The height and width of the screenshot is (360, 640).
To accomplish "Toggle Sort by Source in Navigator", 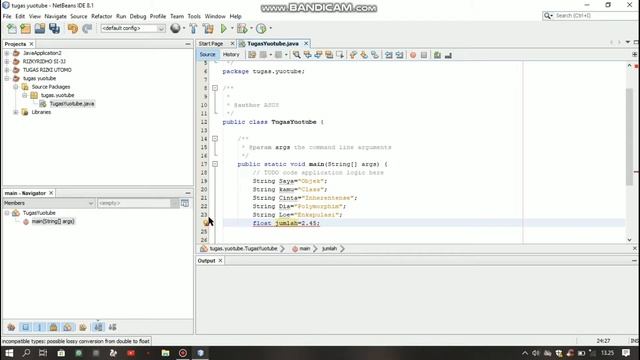I will pos(112,327).
